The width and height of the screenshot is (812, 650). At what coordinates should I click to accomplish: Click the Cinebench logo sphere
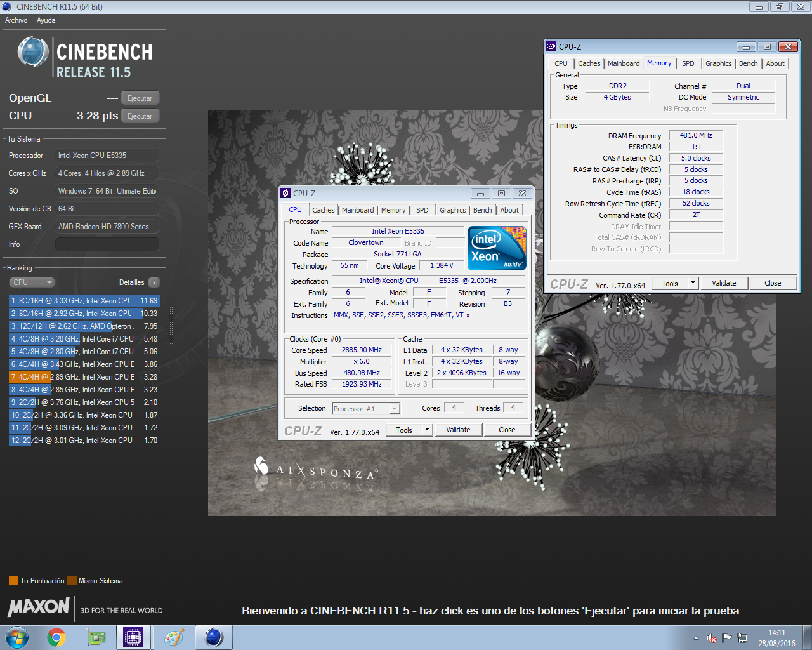point(33,52)
